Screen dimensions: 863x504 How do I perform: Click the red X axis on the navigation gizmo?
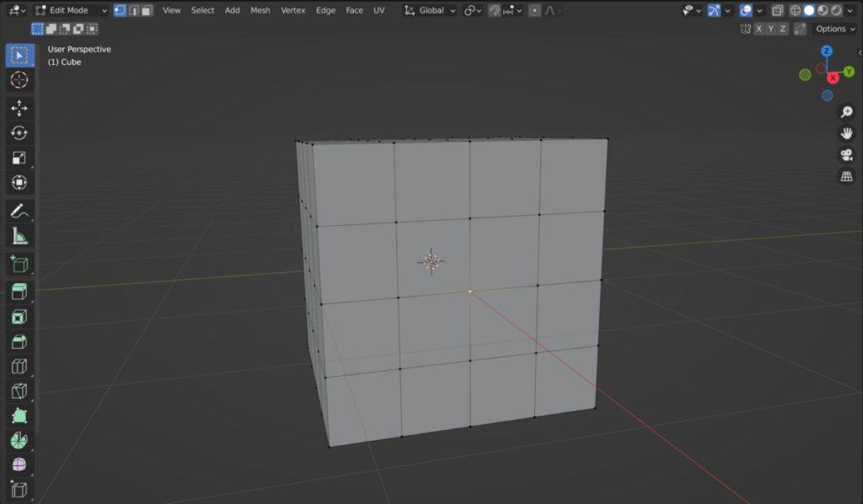tap(833, 78)
